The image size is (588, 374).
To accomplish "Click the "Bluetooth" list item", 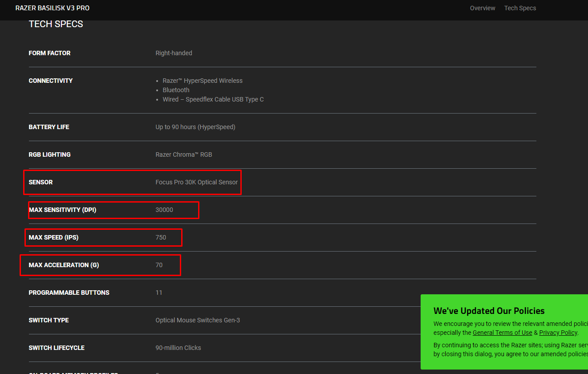I will [x=176, y=90].
